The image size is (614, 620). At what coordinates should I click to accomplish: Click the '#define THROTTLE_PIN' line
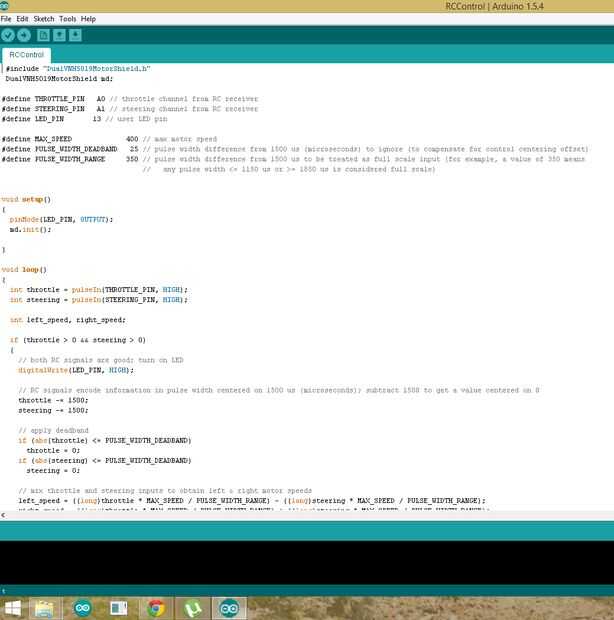pyautogui.click(x=130, y=99)
